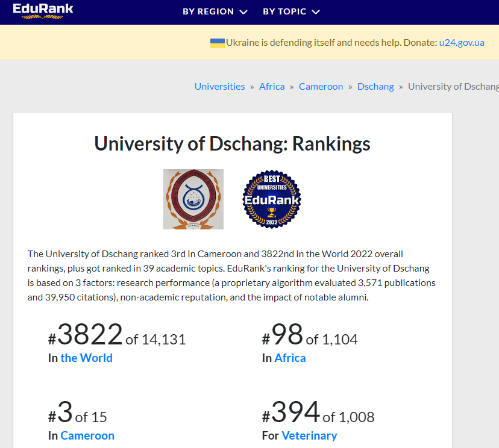Open the EduRank home logo
Image resolution: width=499 pixels, height=448 pixels.
tap(43, 11)
